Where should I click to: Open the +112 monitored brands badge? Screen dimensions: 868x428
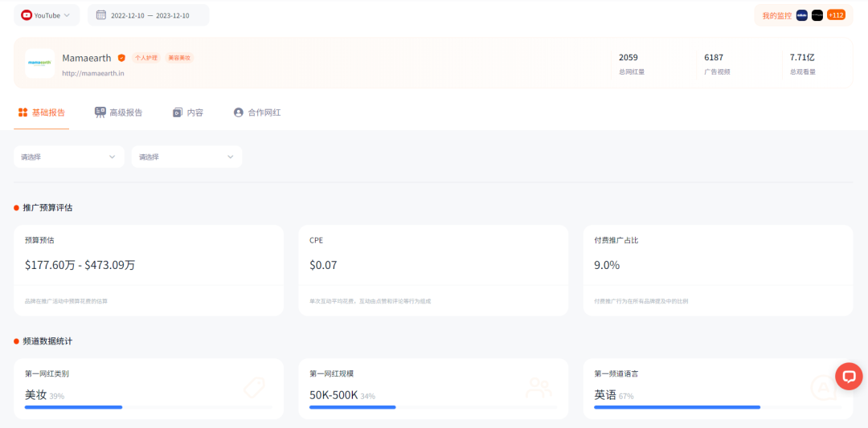point(836,15)
